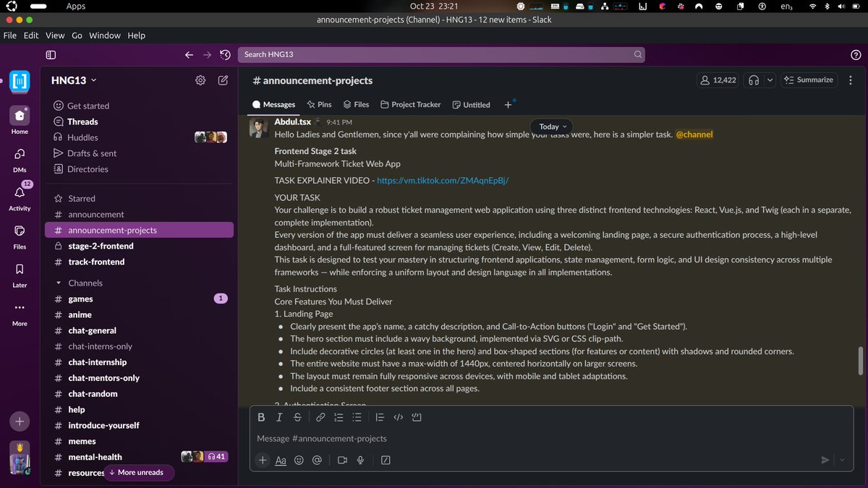The width and height of the screenshot is (868, 488).
Task: Go forward with the right arrow
Action: coord(208,54)
